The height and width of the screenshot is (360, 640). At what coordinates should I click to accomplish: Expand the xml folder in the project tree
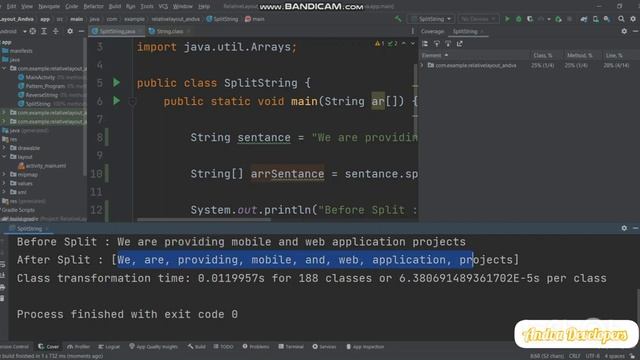pyautogui.click(x=4, y=192)
